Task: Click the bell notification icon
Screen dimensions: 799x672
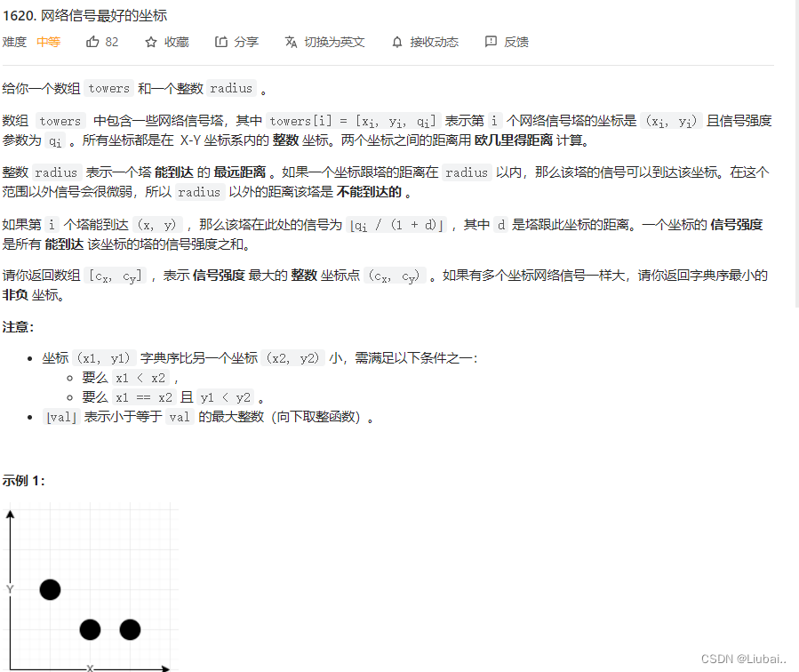Action: pyautogui.click(x=397, y=43)
